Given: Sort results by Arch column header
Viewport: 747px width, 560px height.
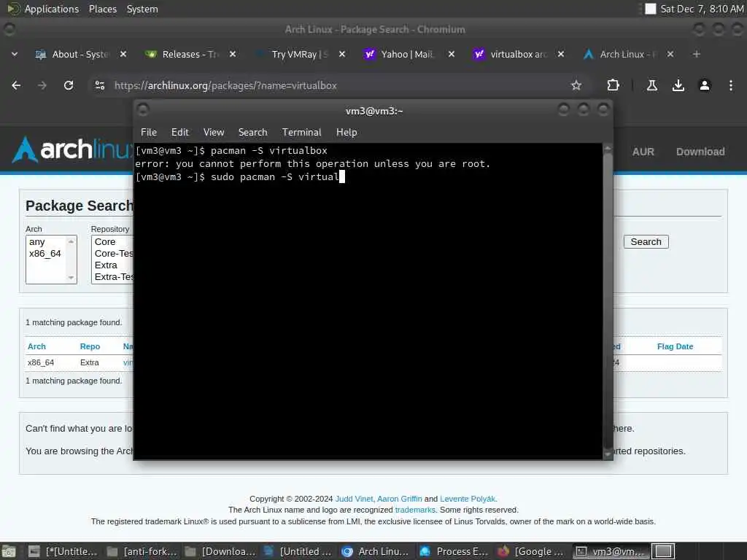Looking at the screenshot, I should pyautogui.click(x=36, y=346).
